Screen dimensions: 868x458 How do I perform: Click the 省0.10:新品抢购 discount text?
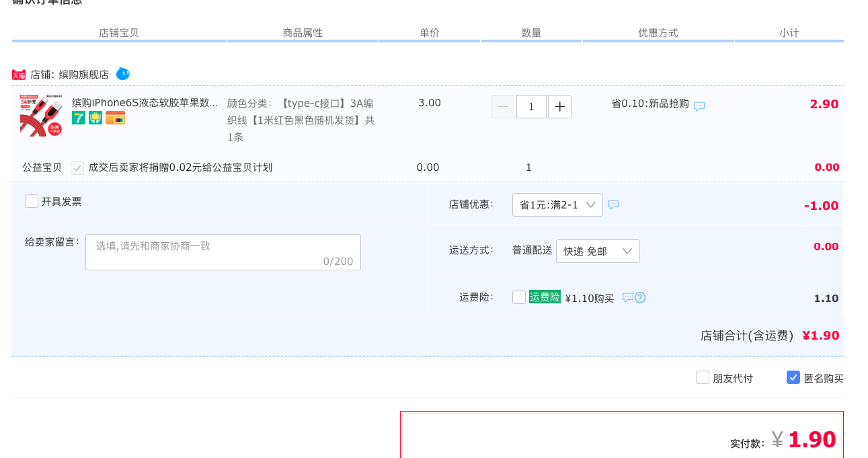pyautogui.click(x=650, y=104)
